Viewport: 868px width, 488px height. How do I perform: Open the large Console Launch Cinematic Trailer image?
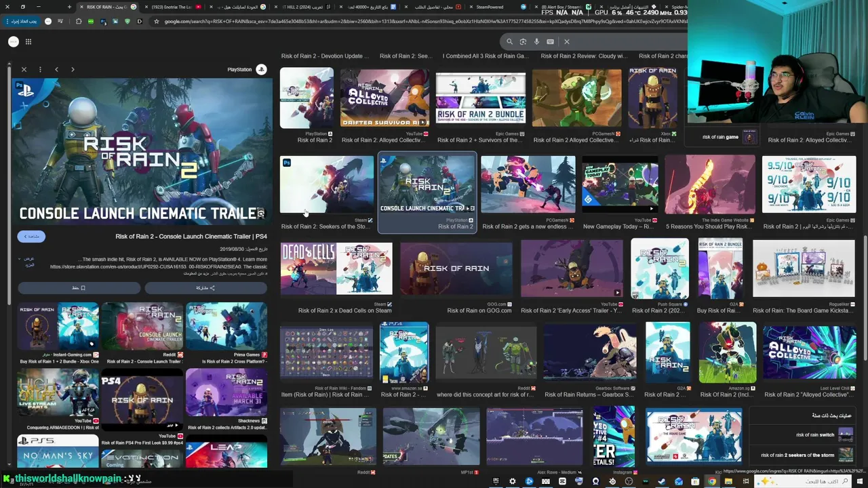(x=141, y=152)
